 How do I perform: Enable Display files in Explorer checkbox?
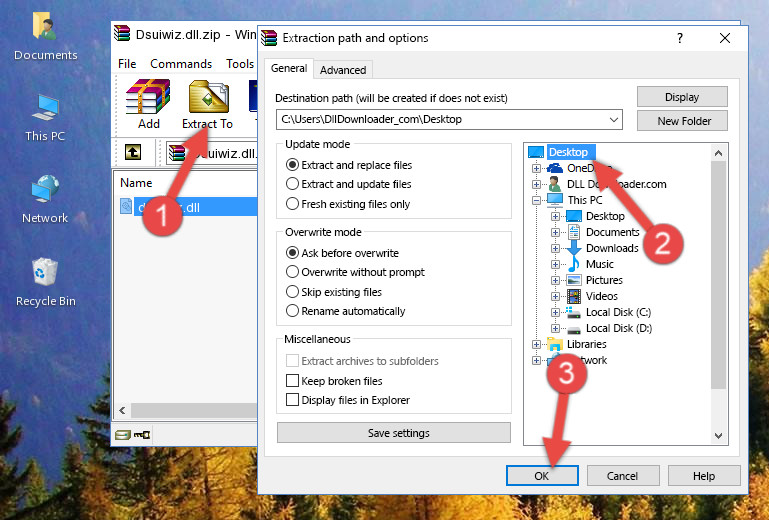click(x=292, y=400)
